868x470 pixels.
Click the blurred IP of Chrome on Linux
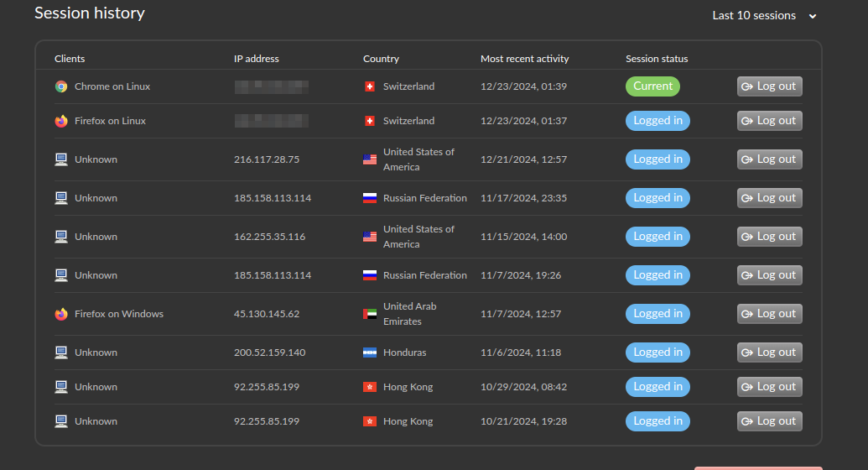(x=271, y=86)
